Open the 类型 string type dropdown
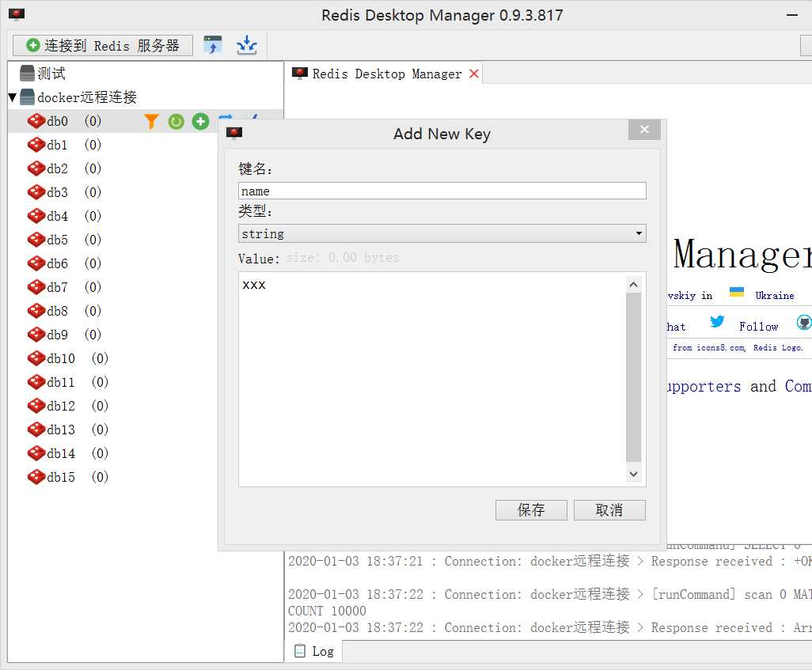Screen dimensions: 812x670 442,233
